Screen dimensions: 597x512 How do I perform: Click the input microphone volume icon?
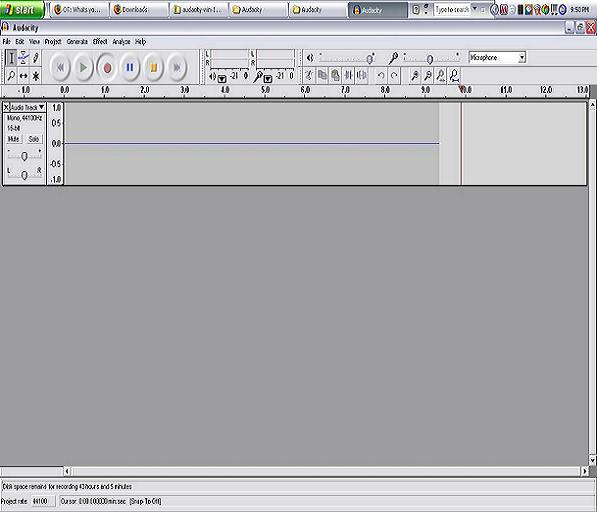coord(393,58)
